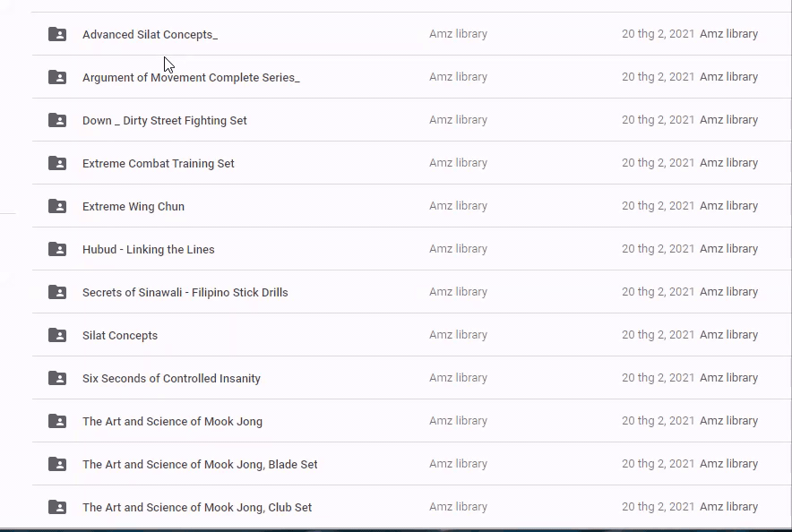792x532 pixels.
Task: Click owner Amz library in Silat Concepts row
Action: [x=458, y=335]
